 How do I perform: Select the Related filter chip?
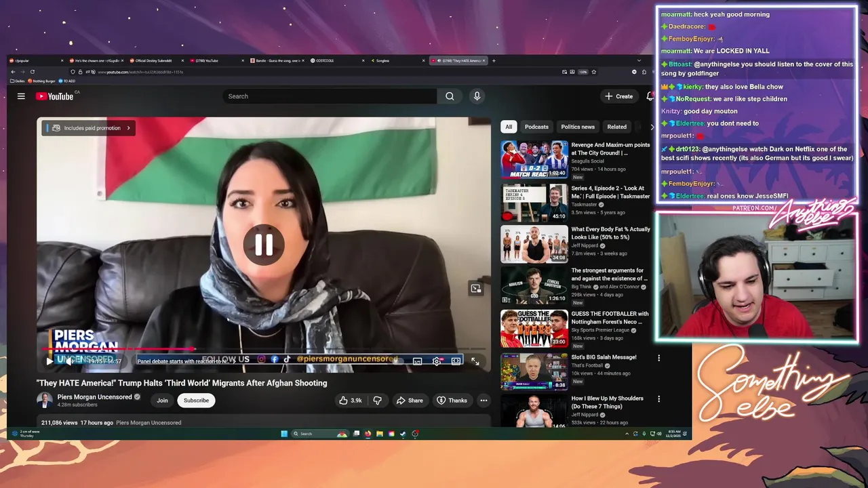point(617,127)
